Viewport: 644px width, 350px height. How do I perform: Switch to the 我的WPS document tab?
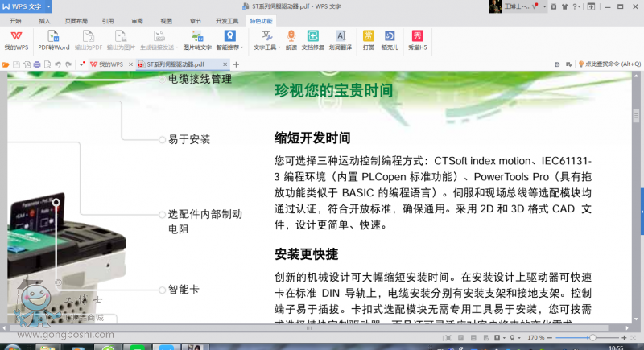click(x=105, y=64)
